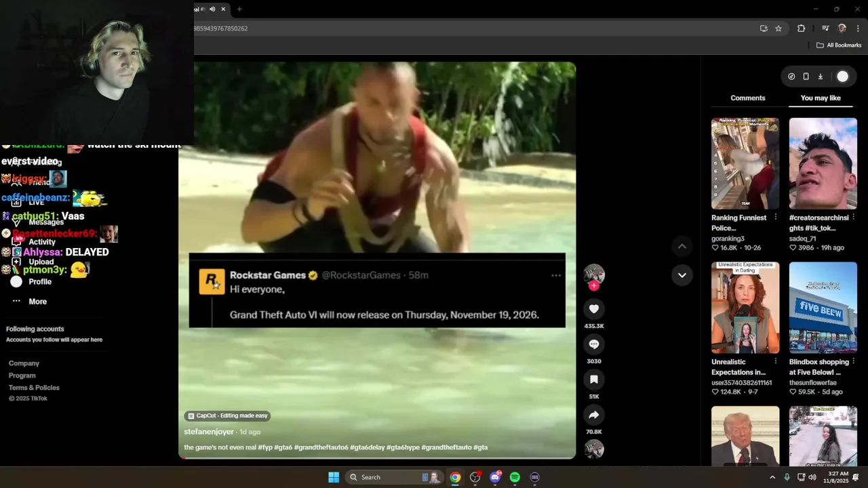Image resolution: width=868 pixels, height=488 pixels.
Task: Go to previous video with up chevron
Action: 682,246
